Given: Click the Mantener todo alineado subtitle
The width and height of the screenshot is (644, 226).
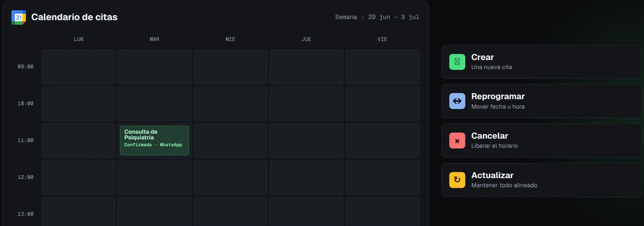Looking at the screenshot, I should (504, 186).
